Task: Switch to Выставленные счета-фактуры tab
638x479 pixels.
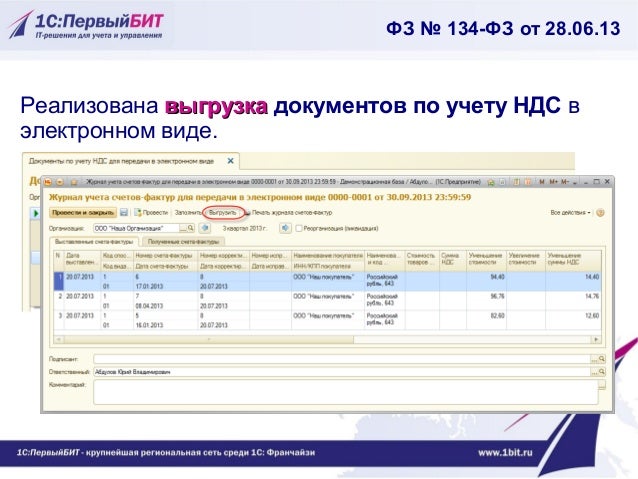Action: point(94,242)
